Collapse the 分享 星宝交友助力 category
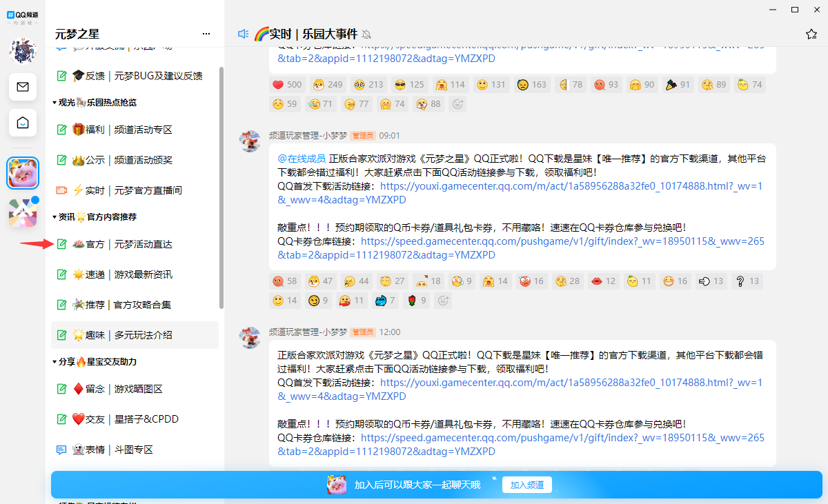This screenshot has height=504, width=828. click(95, 361)
